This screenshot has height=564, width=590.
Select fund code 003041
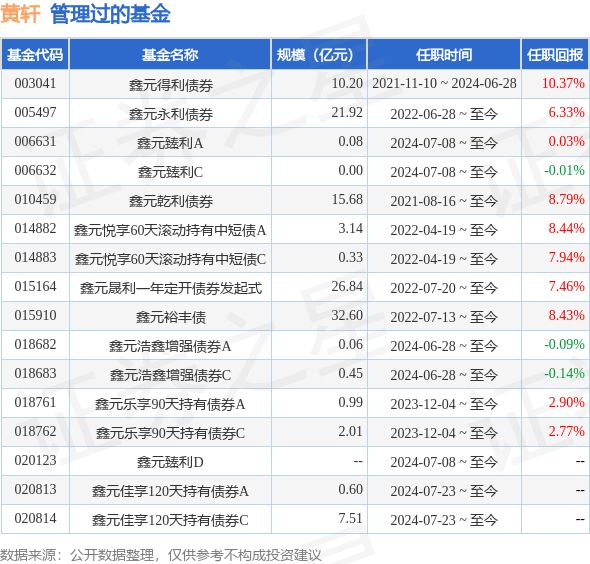pos(35,83)
